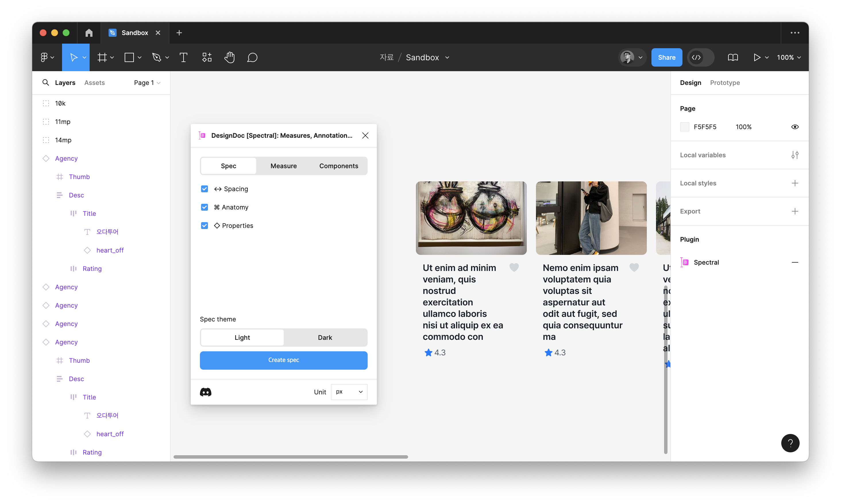
Task: Click the horizontal canvas scrollbar
Action: pyautogui.click(x=290, y=457)
